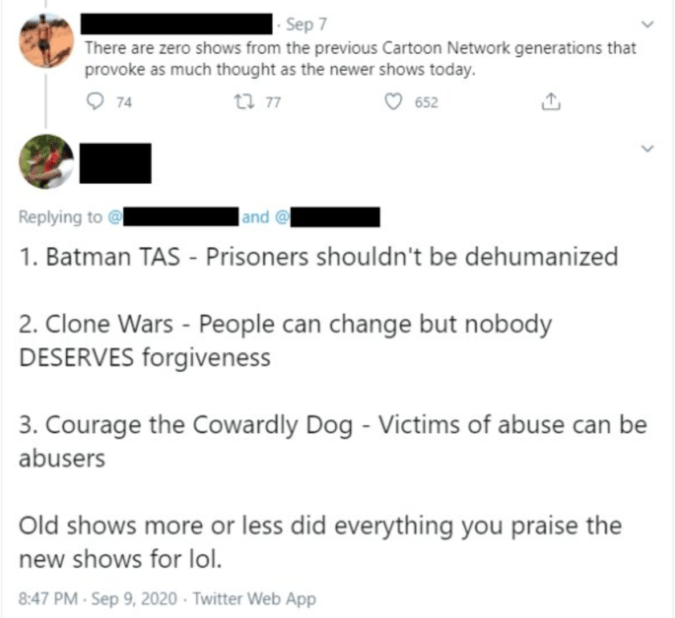
Task: Click the share upload icon
Action: 551,102
